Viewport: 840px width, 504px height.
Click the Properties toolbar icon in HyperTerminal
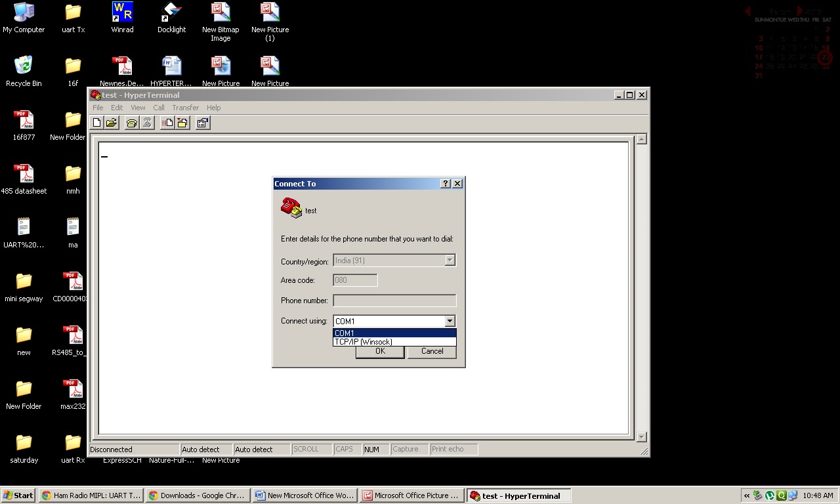pyautogui.click(x=203, y=123)
